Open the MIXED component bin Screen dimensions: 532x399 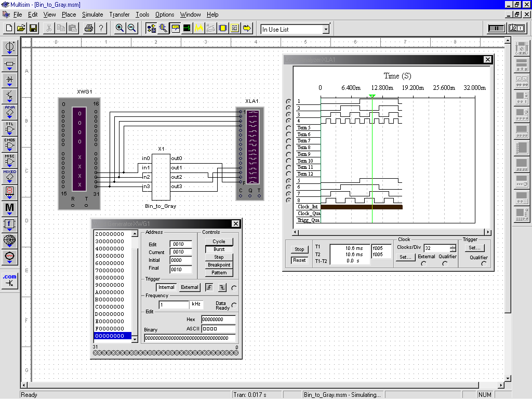9,177
